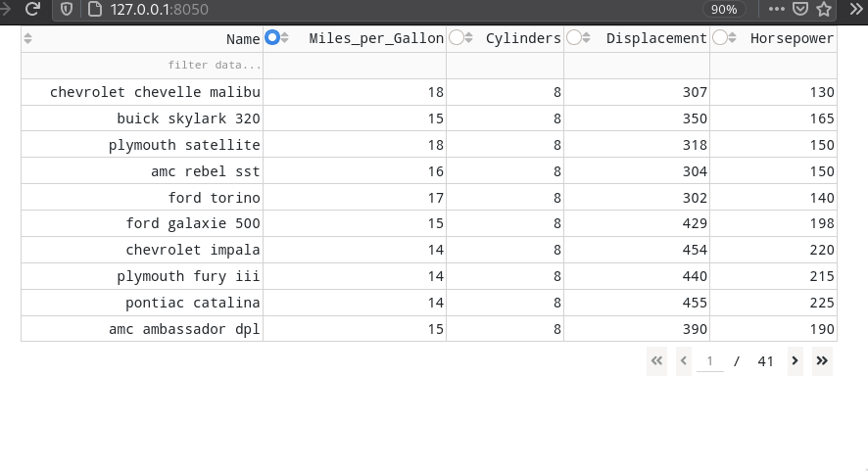This screenshot has height=472, width=868.
Task: Click the Name filter data field
Action: point(142,66)
